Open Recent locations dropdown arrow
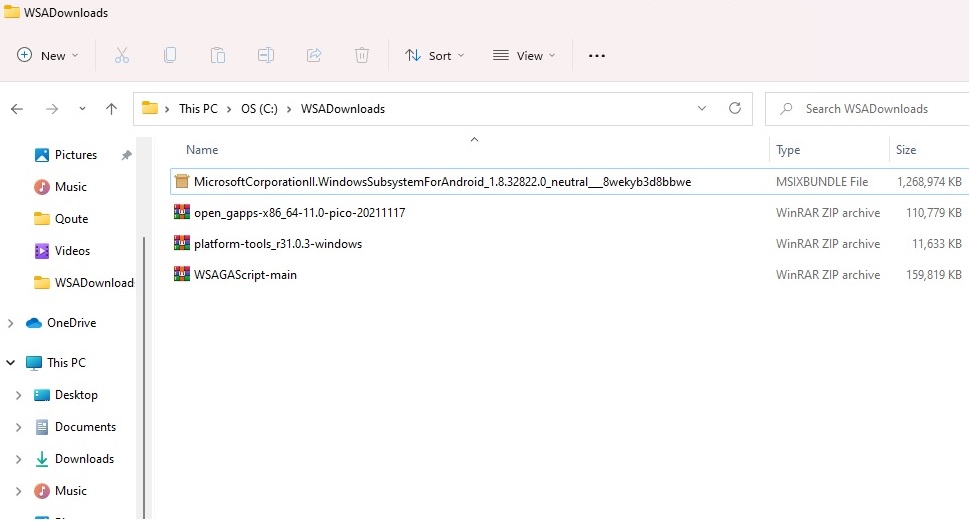This screenshot has height=521, width=970. pos(82,109)
